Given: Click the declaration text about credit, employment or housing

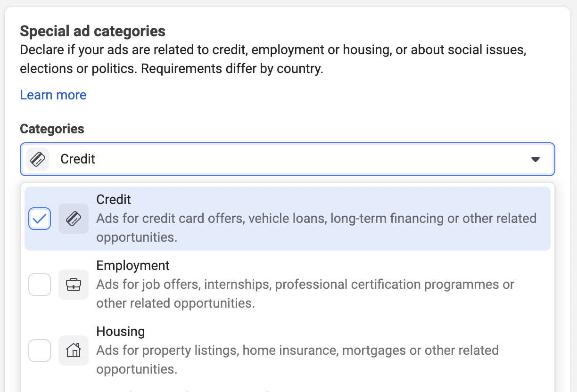Looking at the screenshot, I should coord(273,59).
